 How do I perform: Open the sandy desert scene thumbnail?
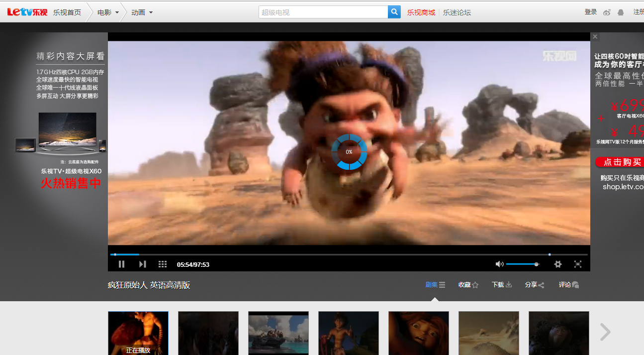tap(489, 333)
